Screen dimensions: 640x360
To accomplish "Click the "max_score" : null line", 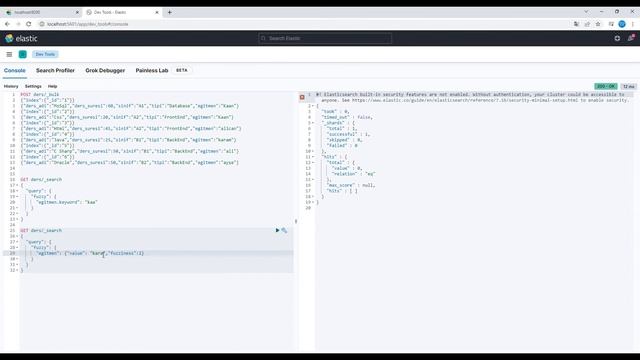I will [x=351, y=185].
